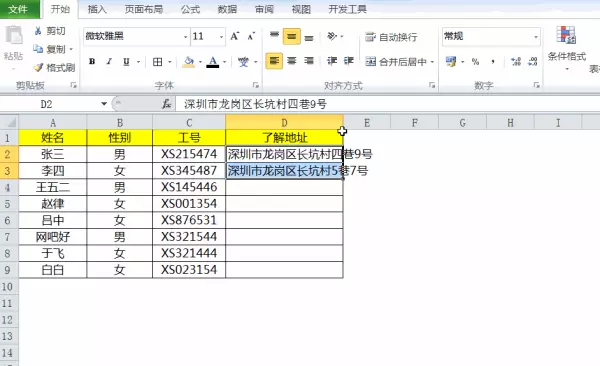Decrease indent icon
600x366 pixels.
click(332, 61)
